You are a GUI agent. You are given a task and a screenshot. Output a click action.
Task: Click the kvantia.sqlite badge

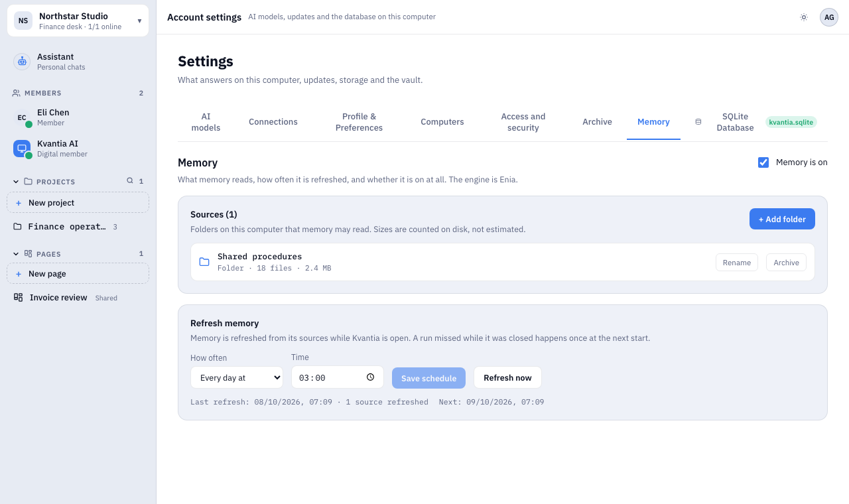(x=791, y=122)
